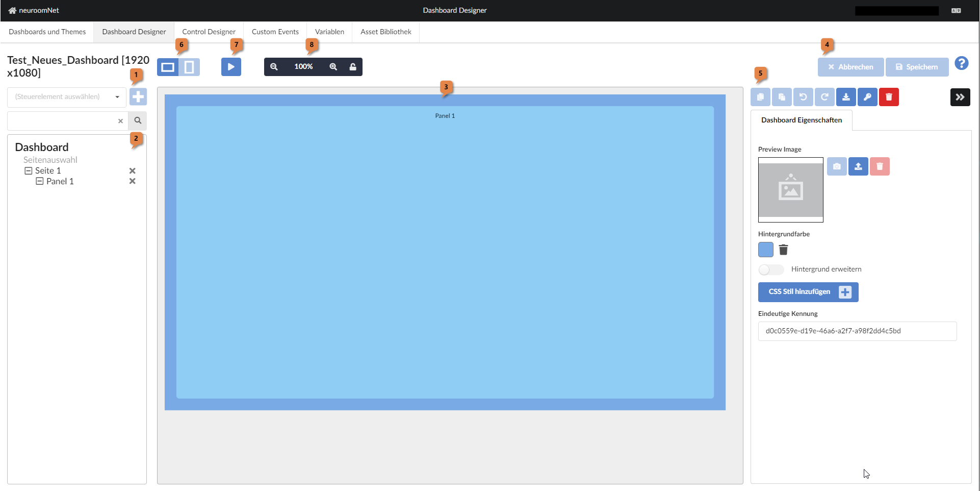Undo the last change with the undo icon
Image resolution: width=980 pixels, height=491 pixels.
coord(803,97)
